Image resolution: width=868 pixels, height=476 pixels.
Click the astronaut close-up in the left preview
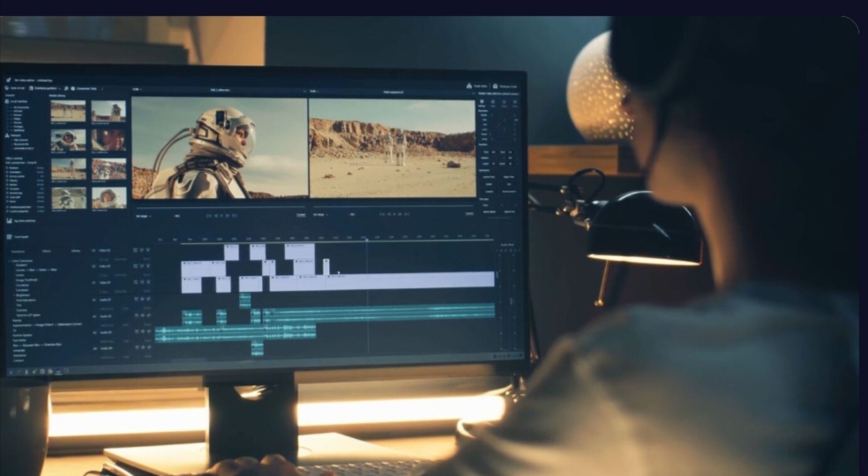[220, 148]
